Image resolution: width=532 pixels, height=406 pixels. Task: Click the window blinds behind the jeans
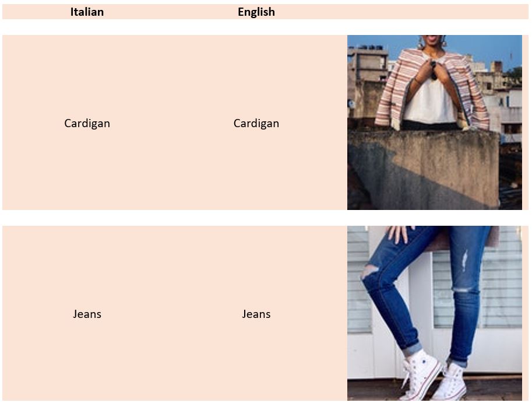pos(501,289)
